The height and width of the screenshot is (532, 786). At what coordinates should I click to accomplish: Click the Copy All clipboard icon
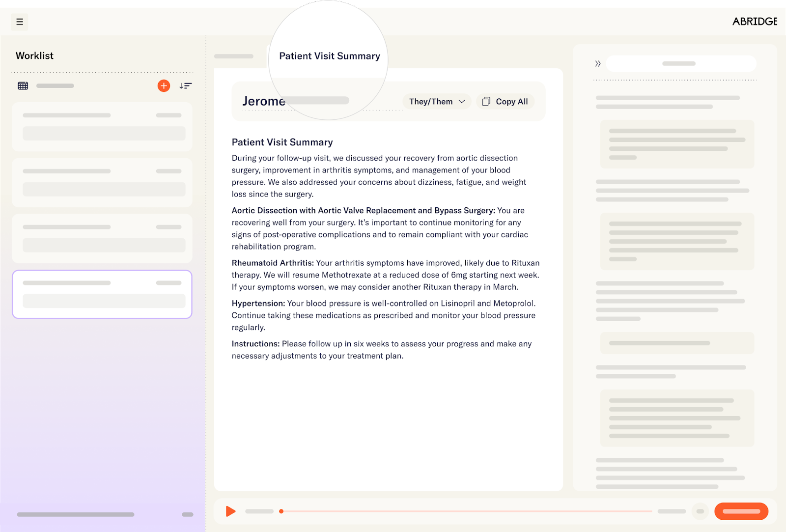(x=486, y=101)
